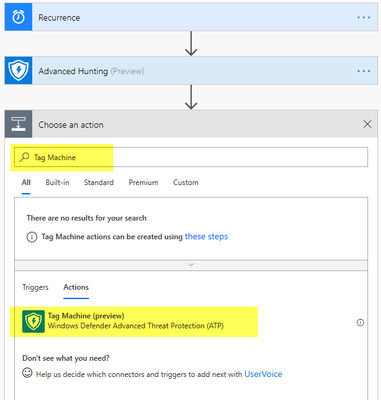
Task: Click the search magnifier icon
Action: pyautogui.click(x=24, y=157)
